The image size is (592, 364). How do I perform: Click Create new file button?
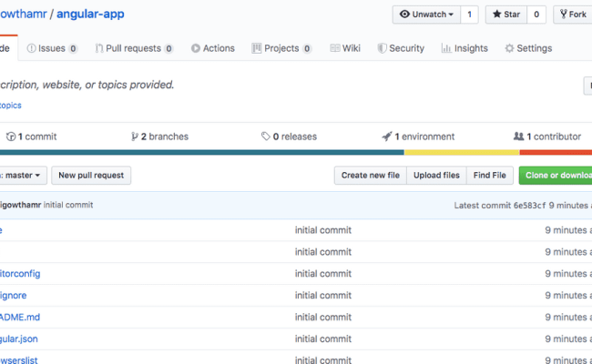(x=371, y=176)
